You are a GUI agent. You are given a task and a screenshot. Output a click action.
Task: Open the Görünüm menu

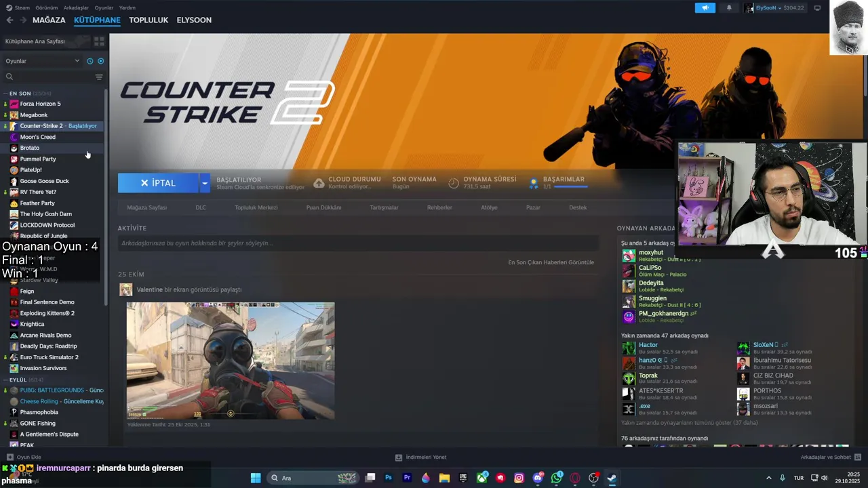47,7
